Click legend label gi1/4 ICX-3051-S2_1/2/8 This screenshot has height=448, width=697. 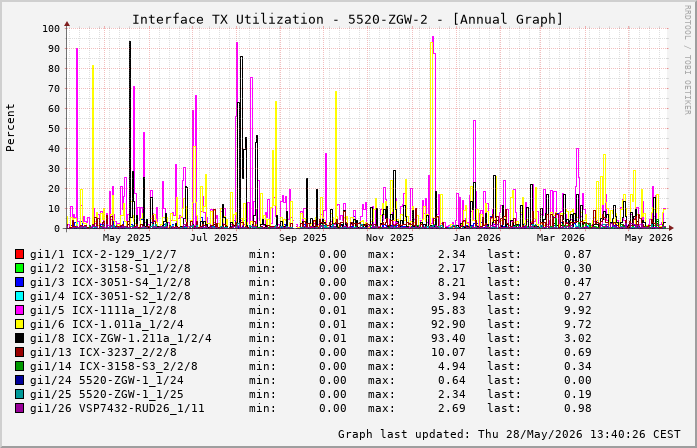point(110,296)
